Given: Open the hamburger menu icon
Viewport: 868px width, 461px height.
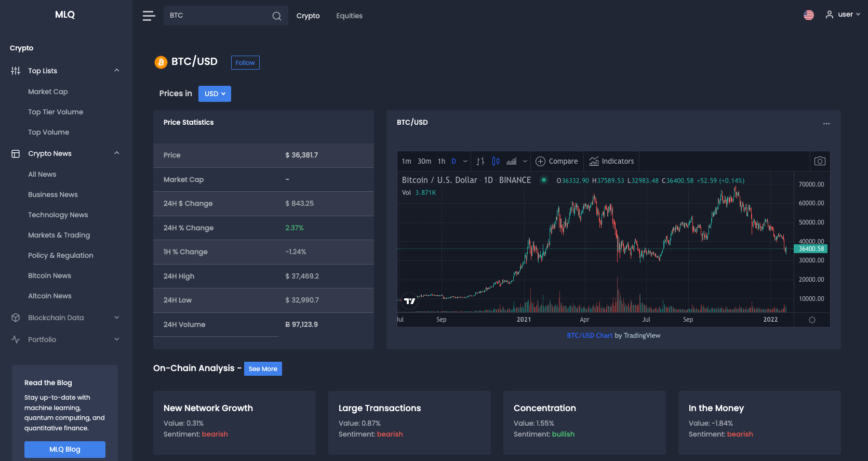Looking at the screenshot, I should 149,16.
